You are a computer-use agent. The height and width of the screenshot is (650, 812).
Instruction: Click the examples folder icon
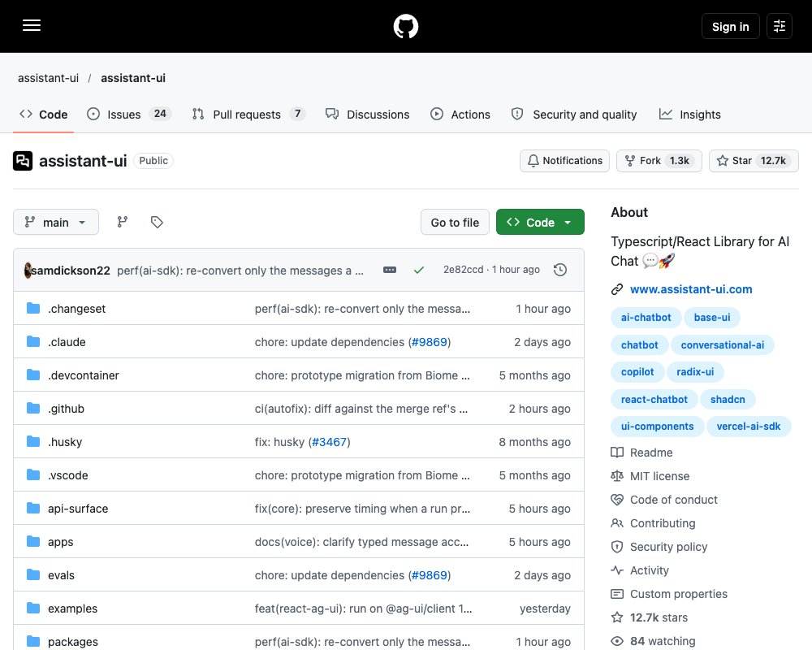33,608
